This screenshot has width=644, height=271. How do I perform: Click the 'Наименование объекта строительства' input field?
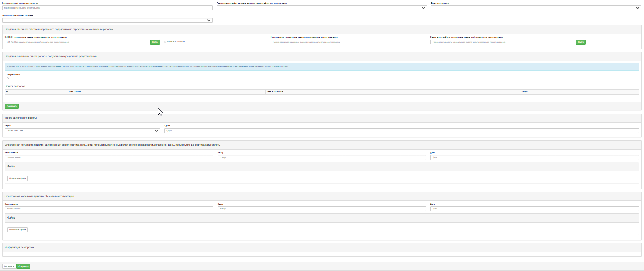[x=107, y=8]
